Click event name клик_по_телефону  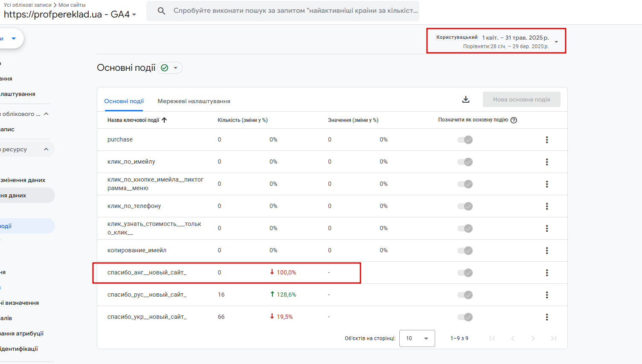[134, 206]
